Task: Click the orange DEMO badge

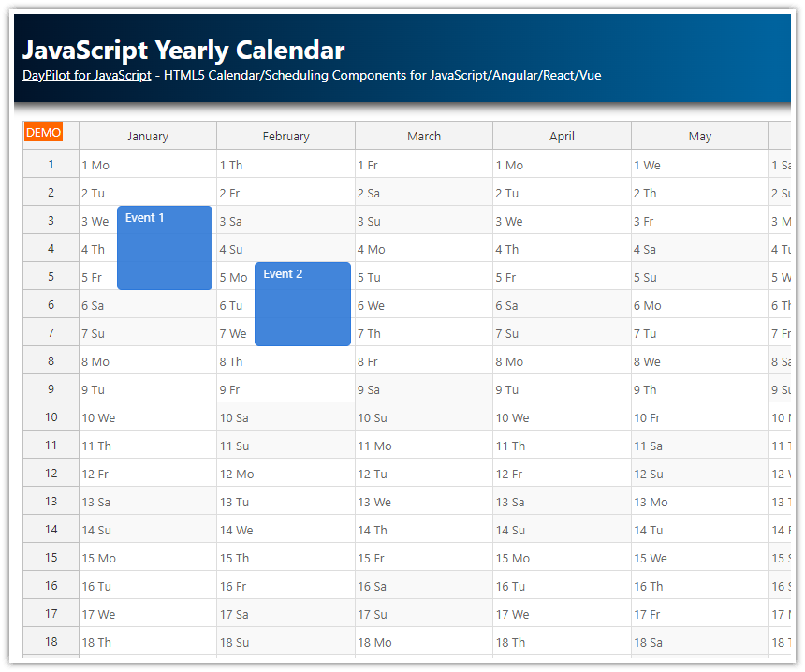Action: coord(43,132)
